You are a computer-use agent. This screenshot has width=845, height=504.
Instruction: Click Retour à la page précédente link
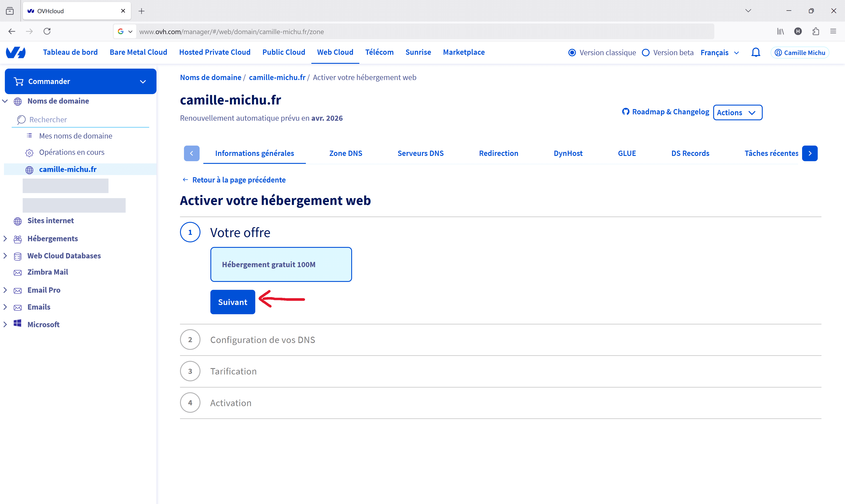[239, 180]
